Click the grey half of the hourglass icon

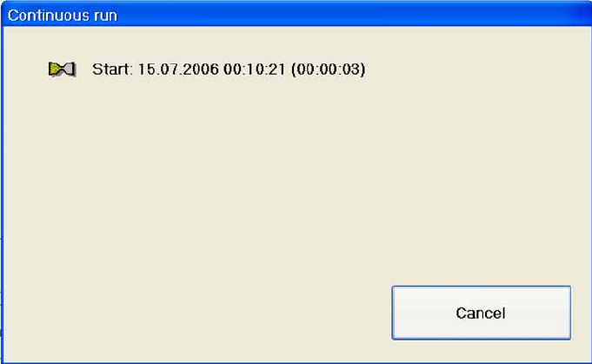click(69, 69)
